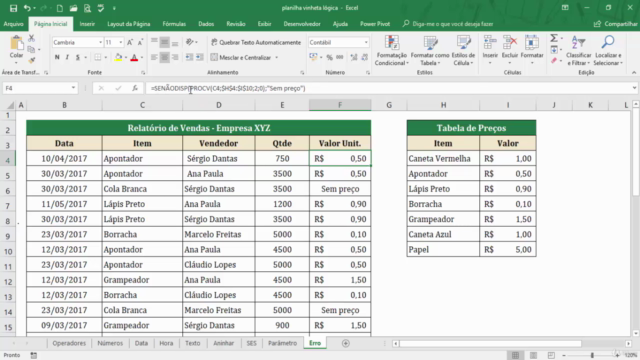This screenshot has height=360, width=640.
Task: Switch to the Fórmulas ribbon tab
Action: click(174, 24)
